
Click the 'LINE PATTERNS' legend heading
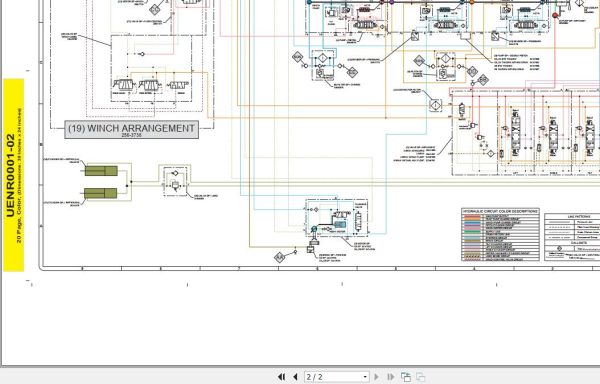point(579,216)
